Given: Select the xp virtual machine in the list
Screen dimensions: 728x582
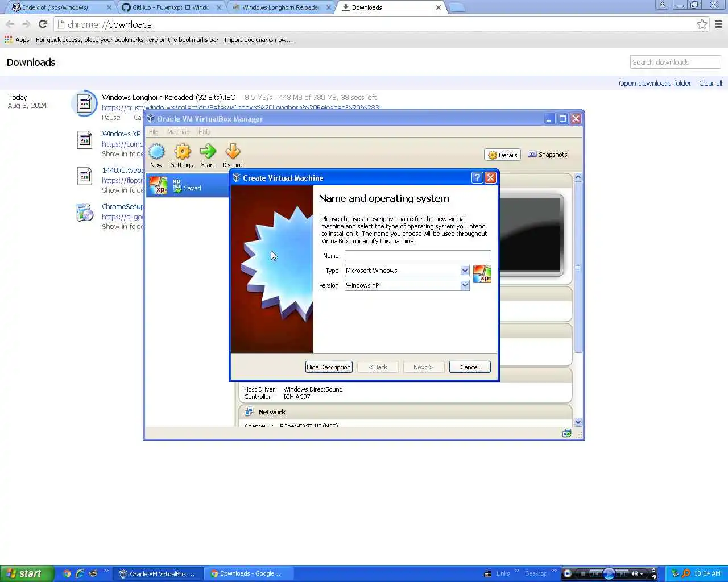Looking at the screenshot, I should pyautogui.click(x=188, y=185).
